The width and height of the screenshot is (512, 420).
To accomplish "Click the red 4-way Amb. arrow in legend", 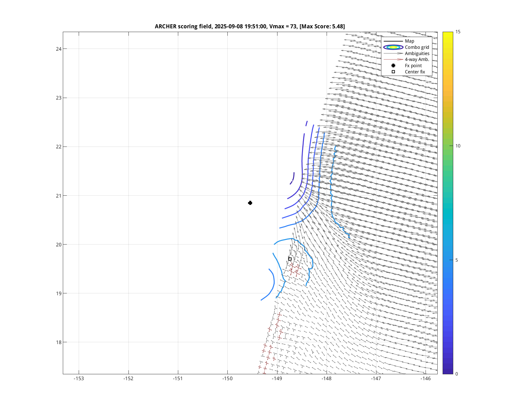I will (x=393, y=59).
